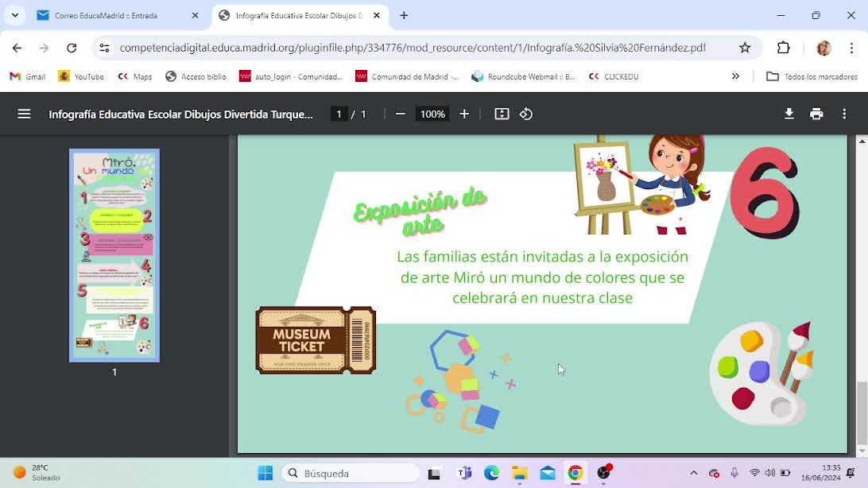Close the Infografía Educativa tab

(377, 15)
